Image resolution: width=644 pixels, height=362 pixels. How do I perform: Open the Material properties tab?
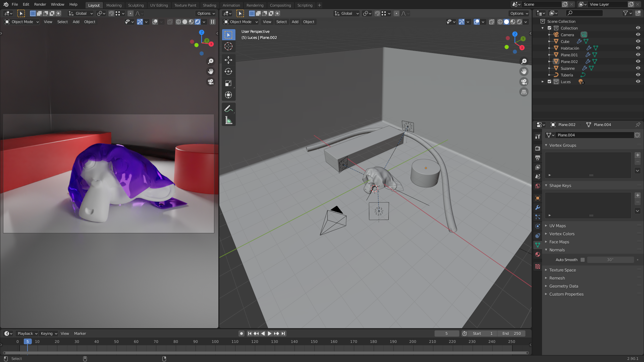[x=538, y=254]
